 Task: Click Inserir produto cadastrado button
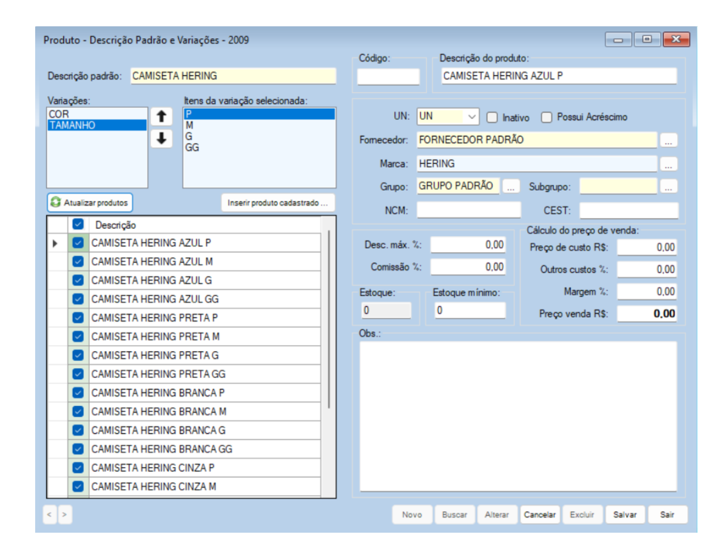click(277, 203)
